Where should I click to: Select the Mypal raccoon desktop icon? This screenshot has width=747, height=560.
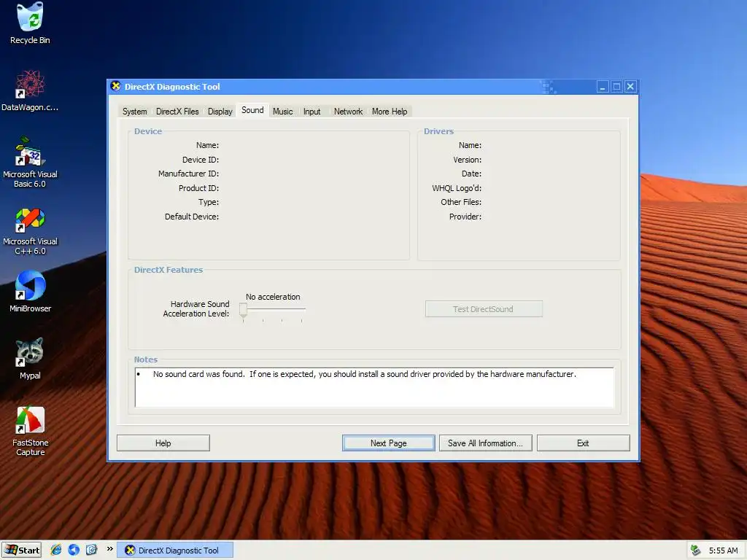(x=30, y=358)
